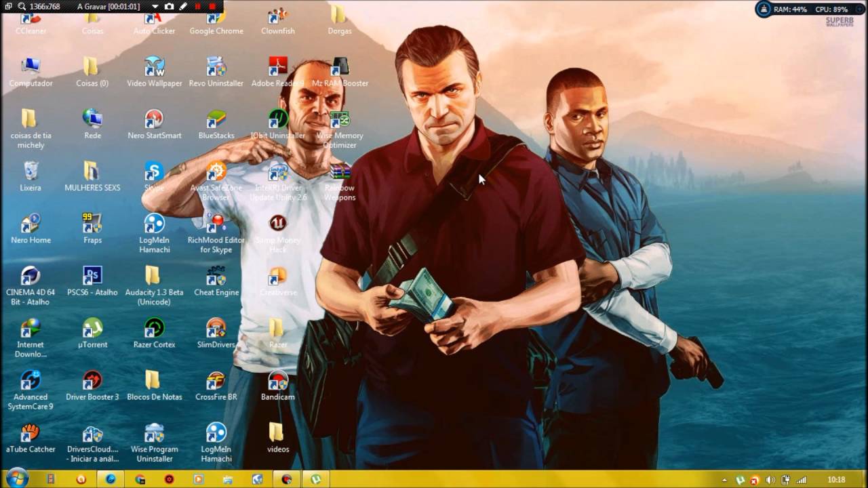This screenshot has width=868, height=488.
Task: Launch RichMood Editor for Skype
Action: click(216, 234)
